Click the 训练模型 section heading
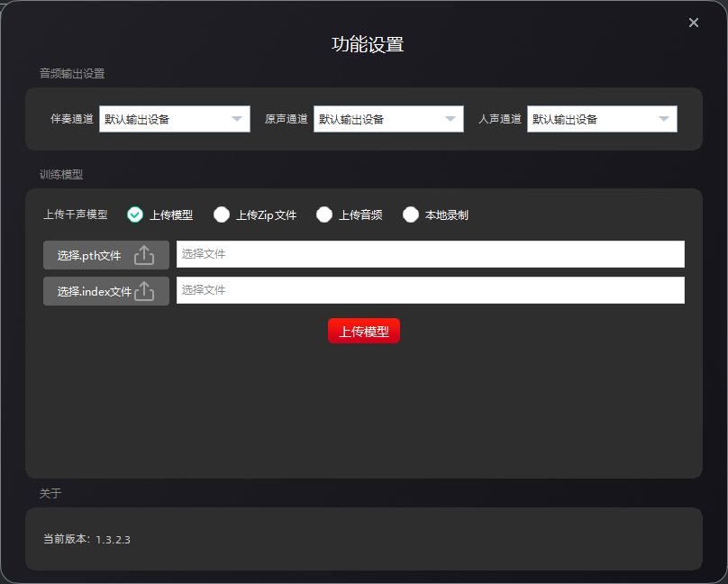 tap(61, 175)
